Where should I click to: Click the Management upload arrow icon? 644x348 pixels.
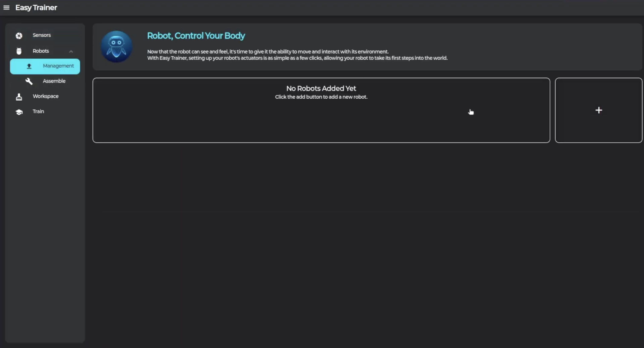pyautogui.click(x=29, y=66)
